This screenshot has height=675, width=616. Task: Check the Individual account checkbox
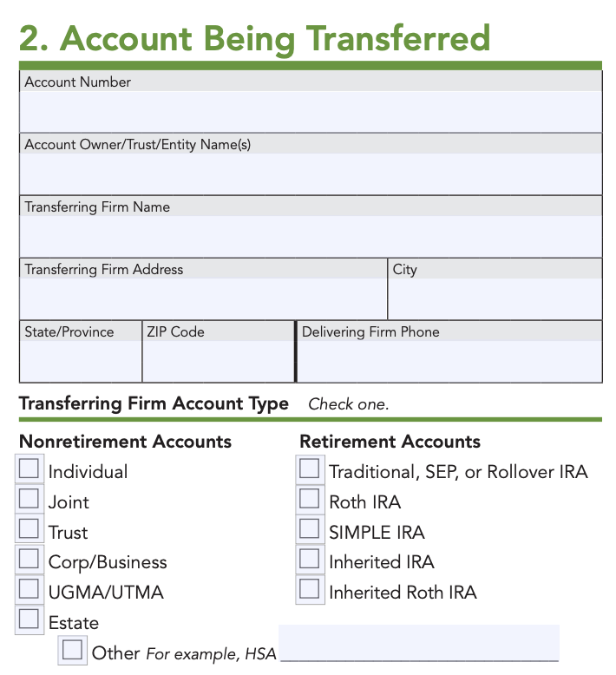tap(29, 469)
